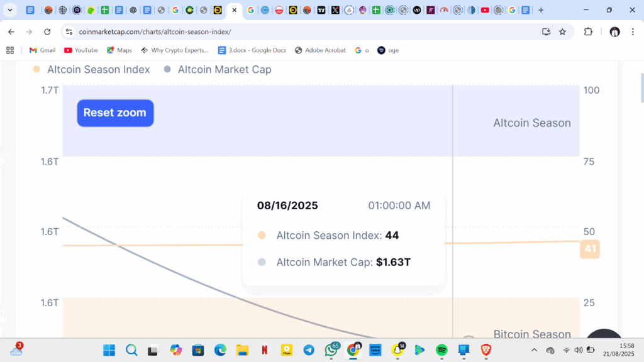Open the Chrome apps grid icon
The width and height of the screenshot is (644, 362).
tap(10, 50)
